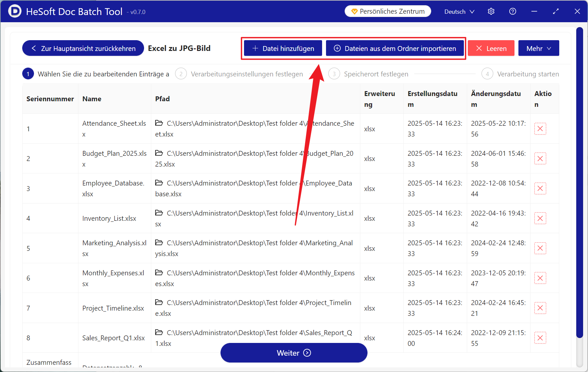This screenshot has width=588, height=372.
Task: Go to step 3 Speicherort festlegen
Action: 368,74
